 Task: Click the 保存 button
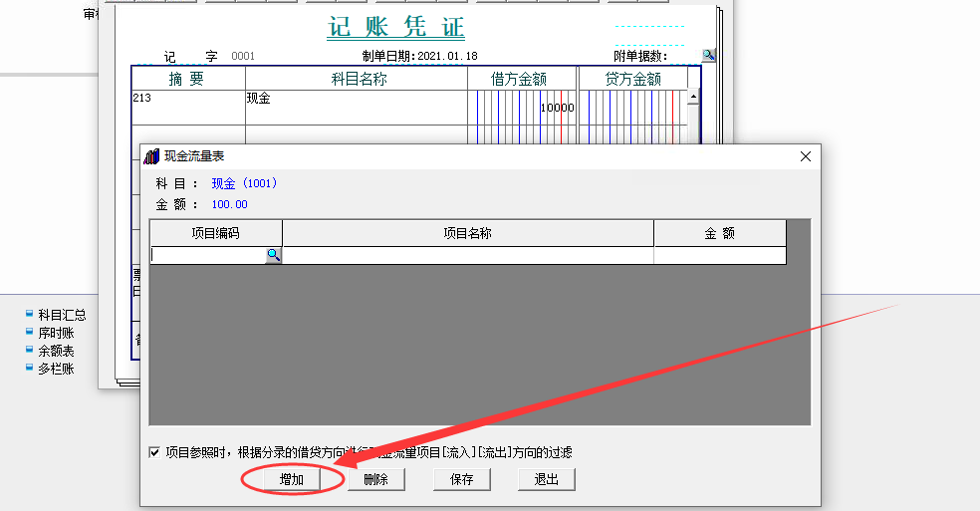[x=462, y=480]
